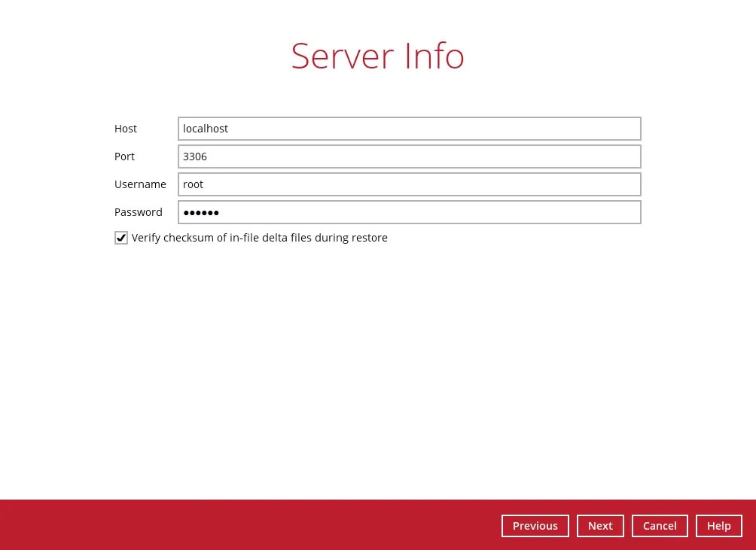Screen dimensions: 756x550
Task: Click the 'Username' field label
Action: pyautogui.click(x=140, y=184)
